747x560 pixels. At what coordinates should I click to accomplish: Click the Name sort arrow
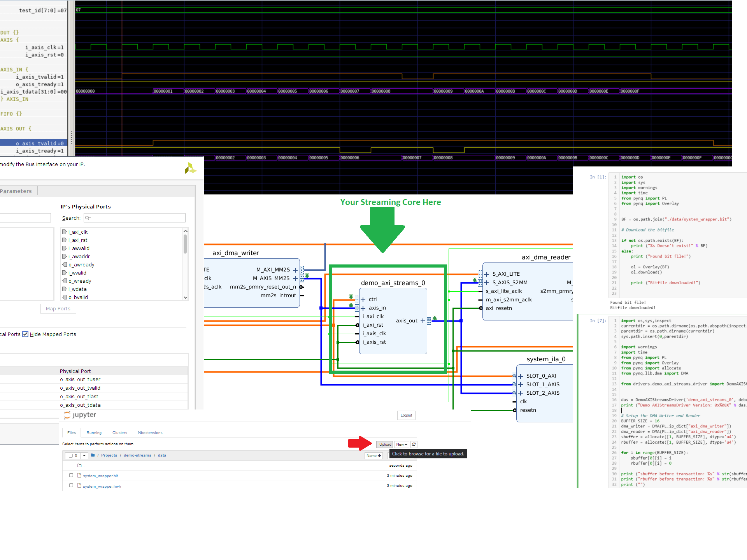tap(378, 455)
